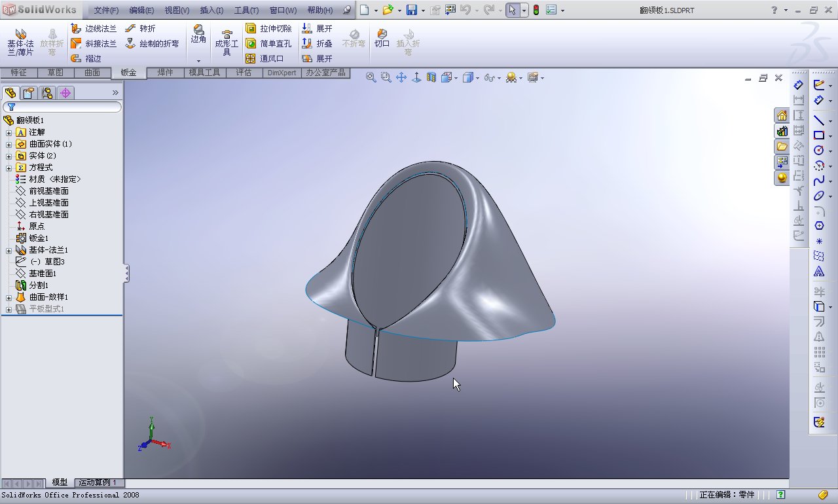Choose the 通风口 vent tool

pyautogui.click(x=264, y=58)
